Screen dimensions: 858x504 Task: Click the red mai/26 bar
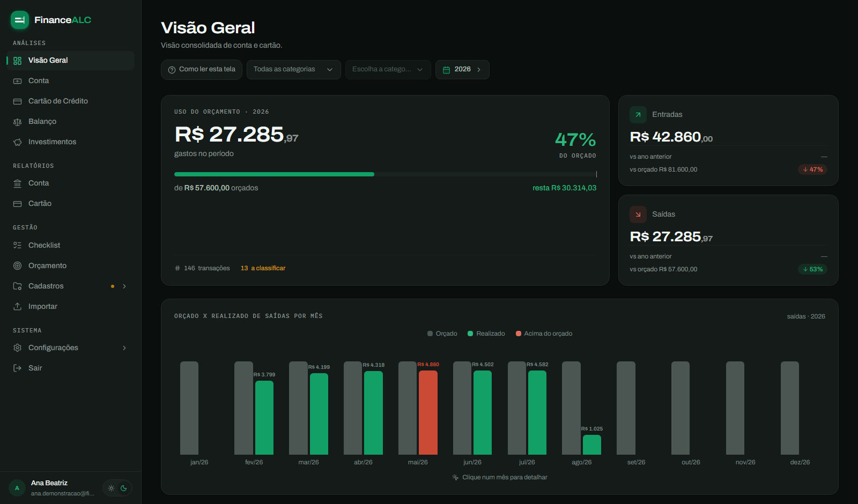pyautogui.click(x=428, y=412)
